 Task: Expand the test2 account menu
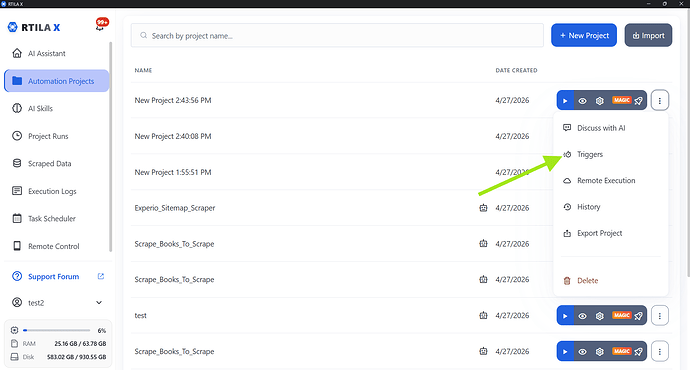click(57, 303)
